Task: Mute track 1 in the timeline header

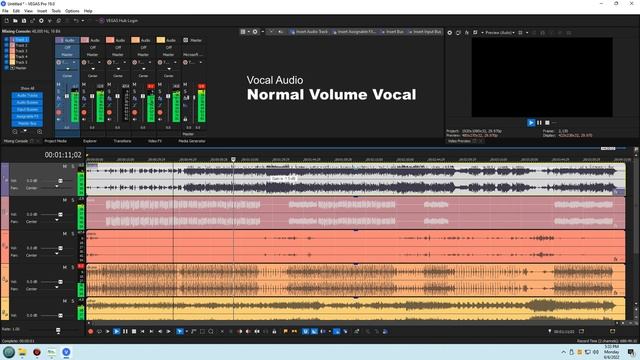Action: (64, 166)
